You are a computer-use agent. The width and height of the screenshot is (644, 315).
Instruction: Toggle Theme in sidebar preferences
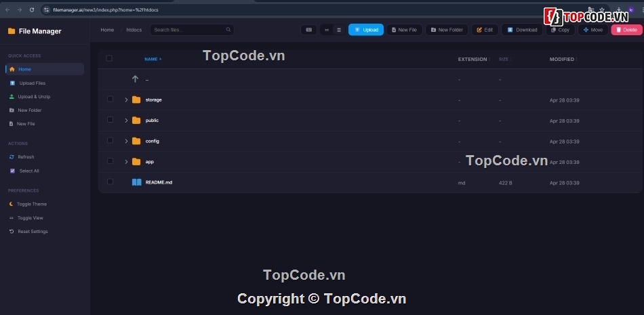pyautogui.click(x=45, y=204)
